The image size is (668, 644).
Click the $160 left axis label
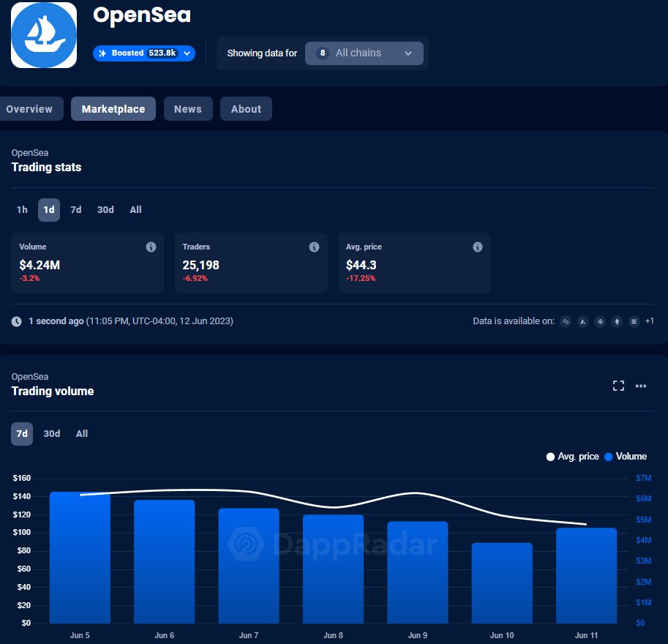click(x=22, y=478)
